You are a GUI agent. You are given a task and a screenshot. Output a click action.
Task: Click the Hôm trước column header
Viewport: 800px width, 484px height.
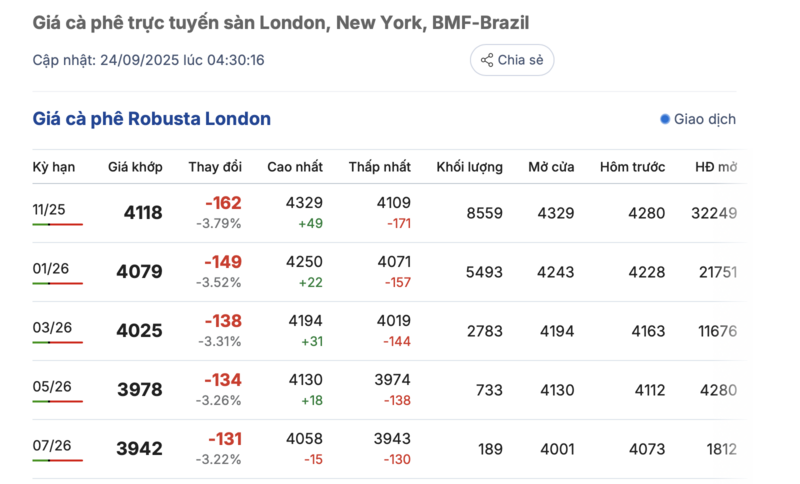[632, 167]
